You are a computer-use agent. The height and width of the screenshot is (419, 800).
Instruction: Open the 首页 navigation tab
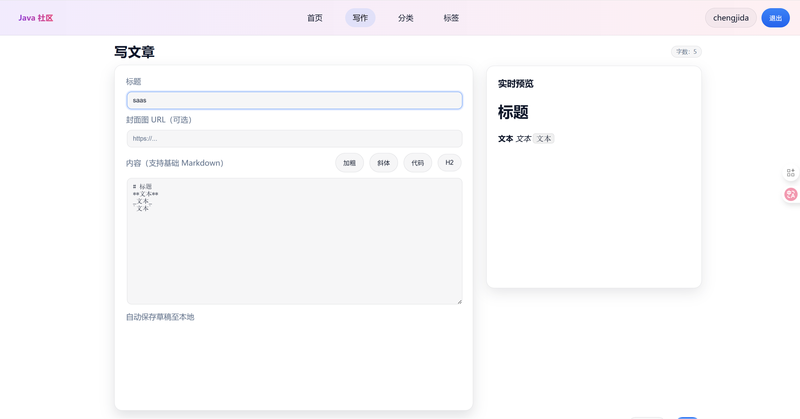point(315,18)
